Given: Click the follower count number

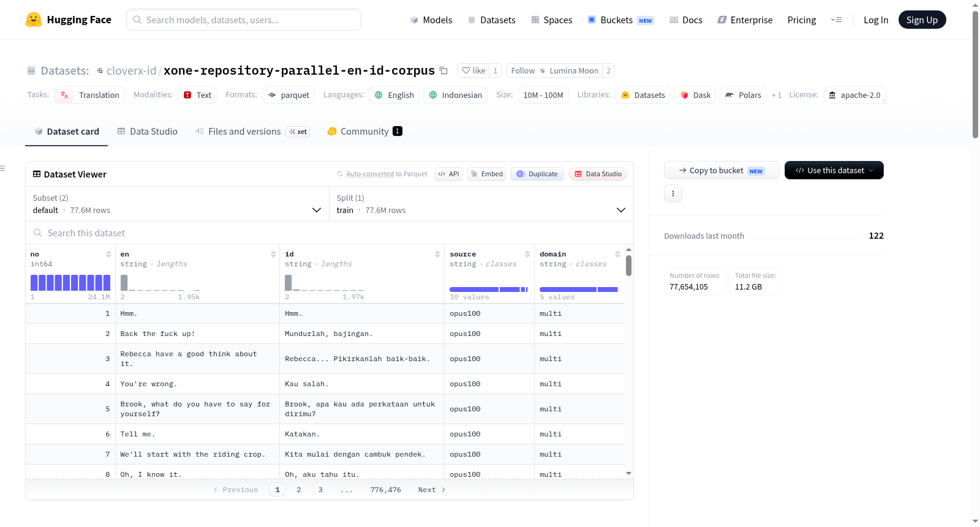Looking at the screenshot, I should 608,70.
